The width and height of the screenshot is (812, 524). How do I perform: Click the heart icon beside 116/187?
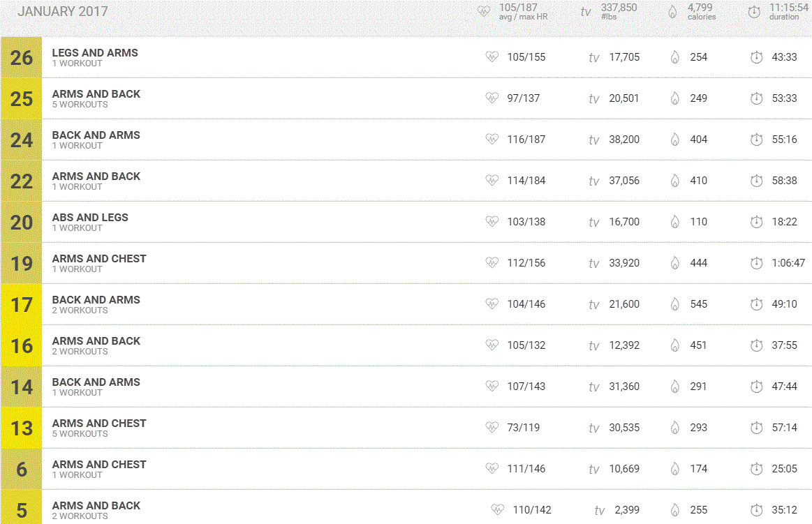pos(492,139)
